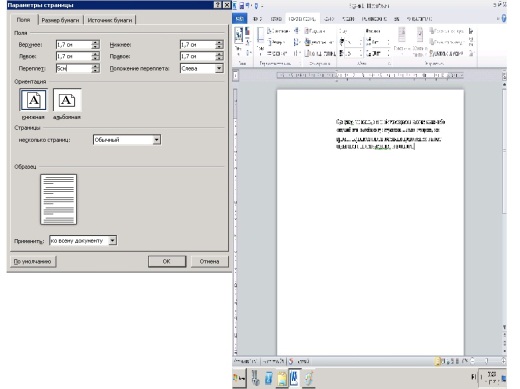The height and width of the screenshot is (389, 520).
Task: Click the zoom in plus button
Action: [503, 361]
